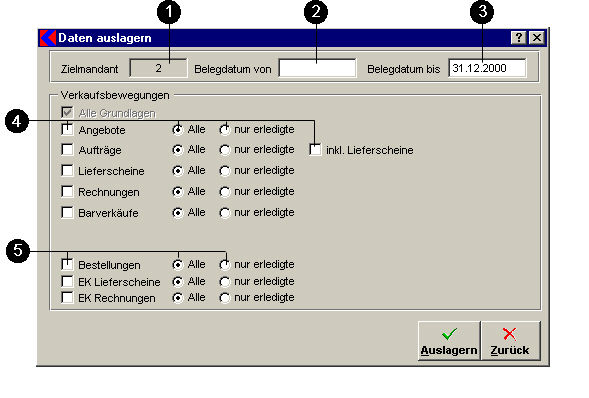Focus the Belegdatum bis field

487,68
